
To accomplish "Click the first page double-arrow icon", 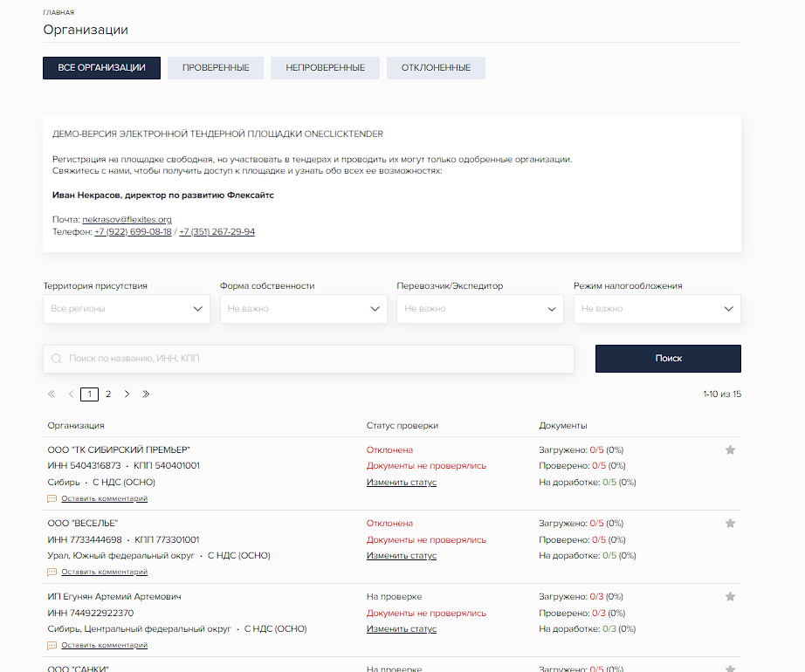I will coord(52,394).
